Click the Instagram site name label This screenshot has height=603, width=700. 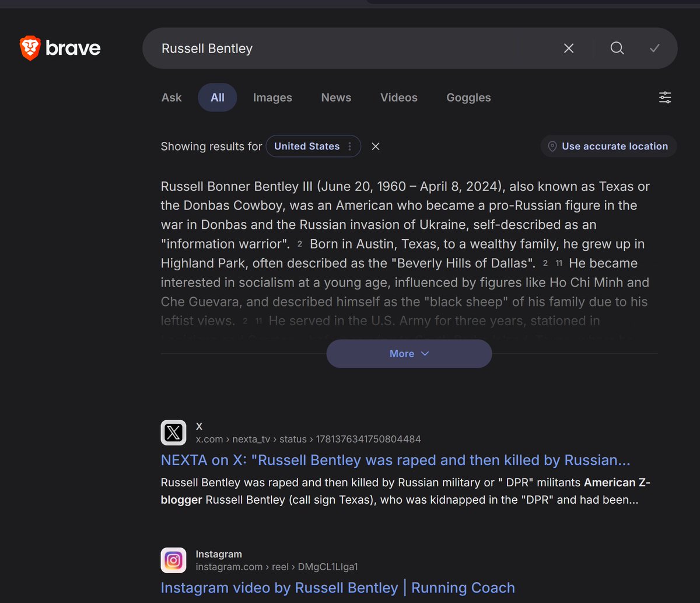click(x=219, y=554)
